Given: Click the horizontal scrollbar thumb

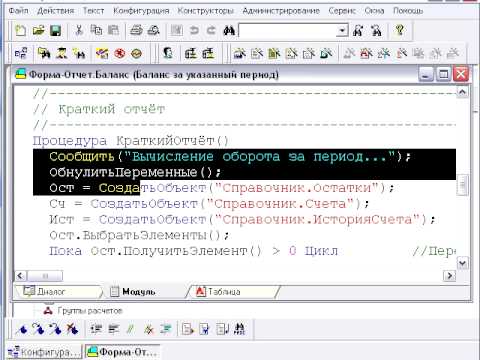Looking at the screenshot, I should point(45,276).
